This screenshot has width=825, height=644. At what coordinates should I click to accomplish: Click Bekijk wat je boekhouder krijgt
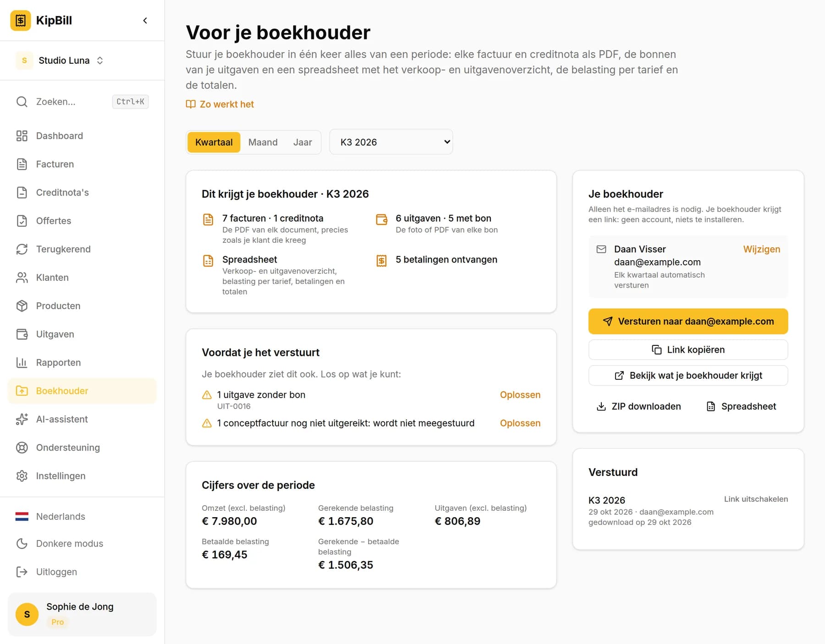coord(688,376)
